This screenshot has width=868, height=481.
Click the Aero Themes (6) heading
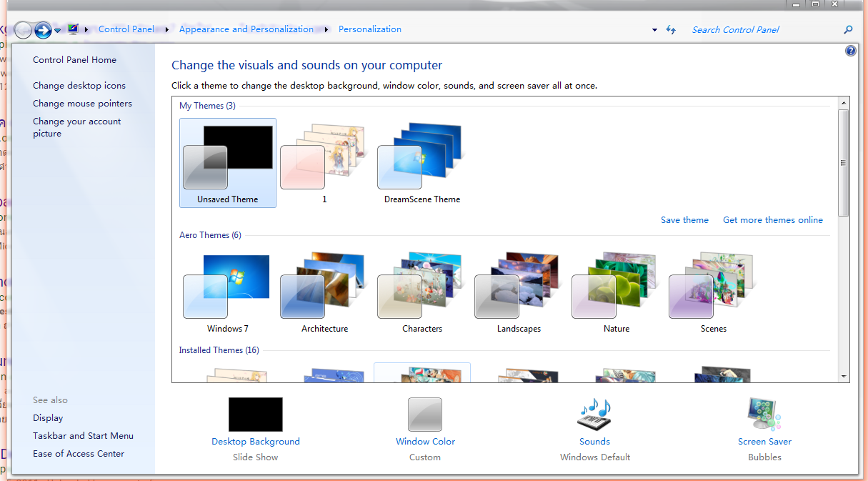coord(210,235)
